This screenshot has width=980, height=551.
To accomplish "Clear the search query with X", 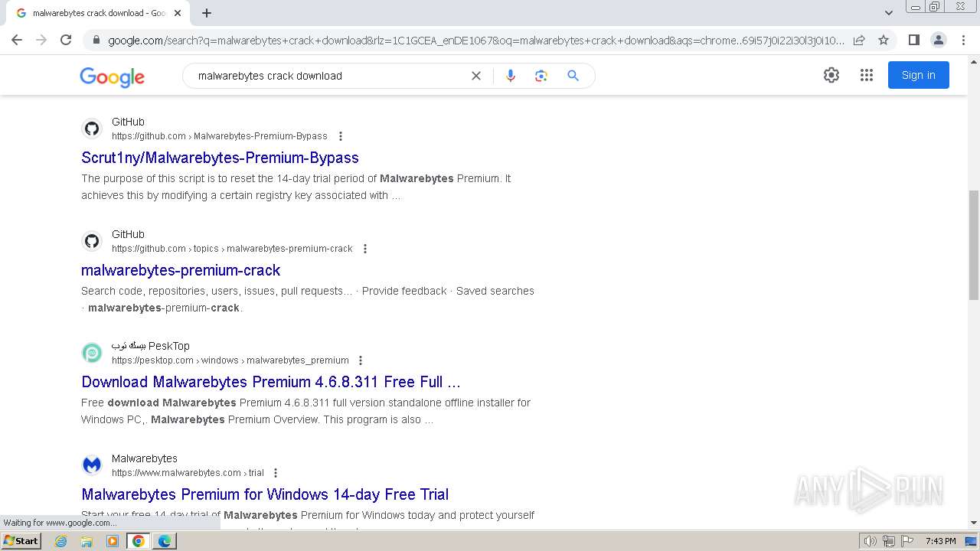I will point(476,76).
